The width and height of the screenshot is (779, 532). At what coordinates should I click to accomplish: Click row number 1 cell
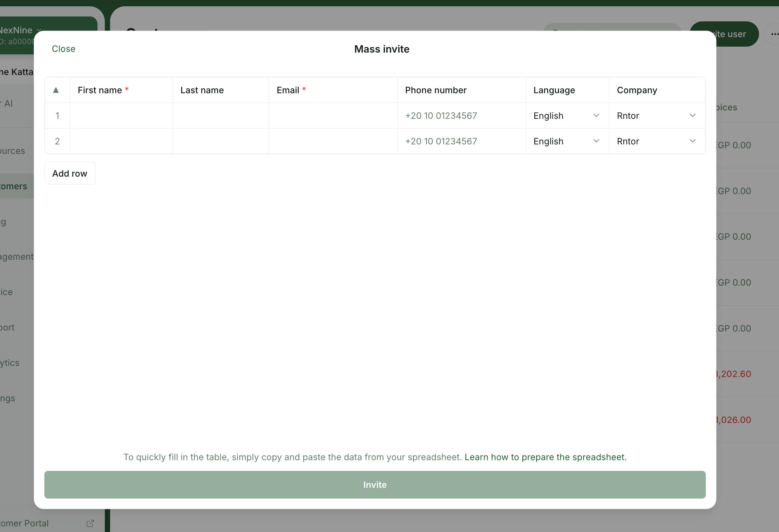pos(57,116)
